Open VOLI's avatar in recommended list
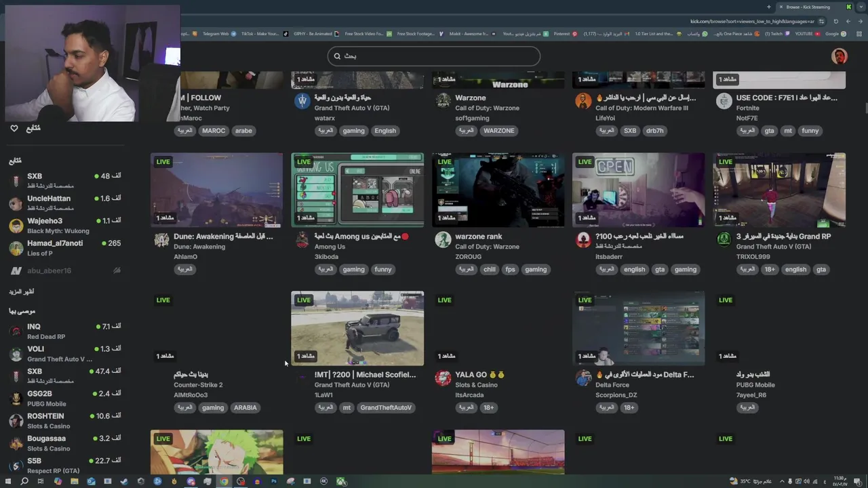Image resolution: width=868 pixels, height=488 pixels. [16, 354]
